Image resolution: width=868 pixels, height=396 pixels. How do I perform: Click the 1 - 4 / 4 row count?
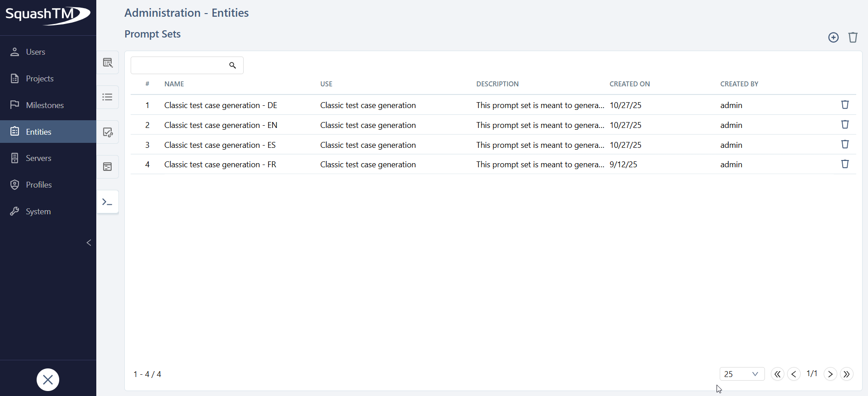coord(147,374)
